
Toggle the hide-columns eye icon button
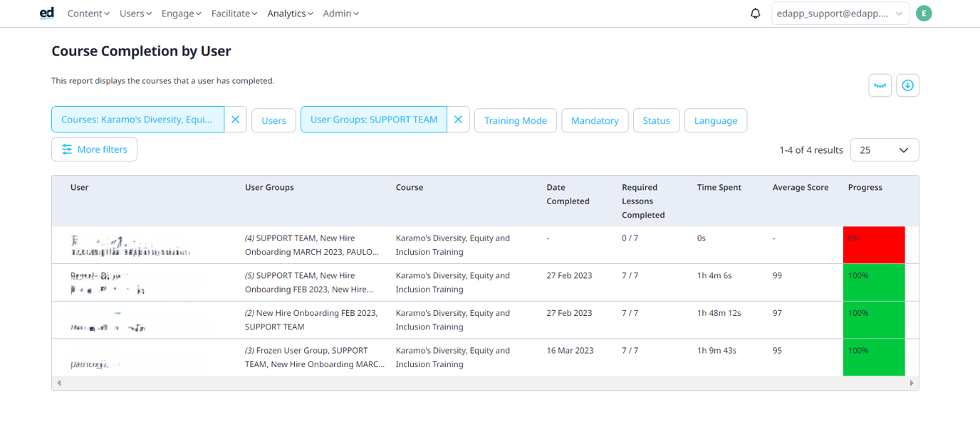(x=880, y=85)
